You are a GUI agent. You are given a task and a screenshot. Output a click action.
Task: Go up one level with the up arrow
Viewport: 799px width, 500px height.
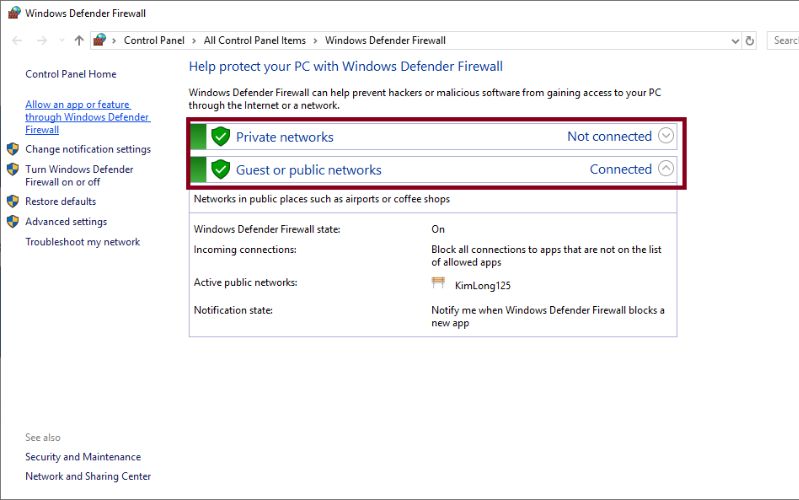pyautogui.click(x=78, y=40)
